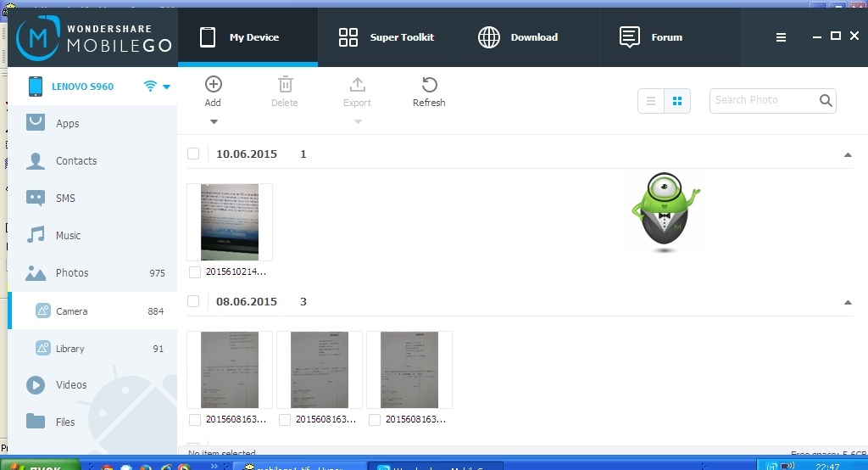Open the hamburger menu icon
Screen dimensions: 868x470
pyautogui.click(x=781, y=37)
